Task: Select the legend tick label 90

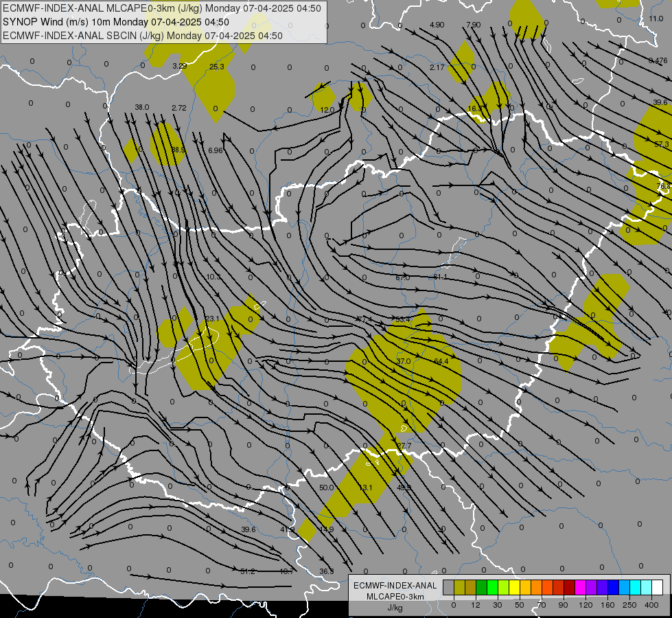Action: [x=563, y=605]
